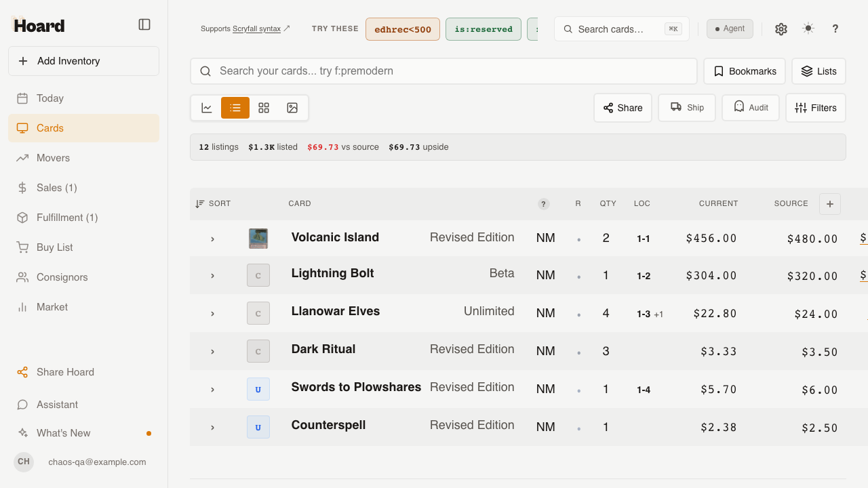Click the Llanowar Elves rarity C badge

tap(258, 313)
